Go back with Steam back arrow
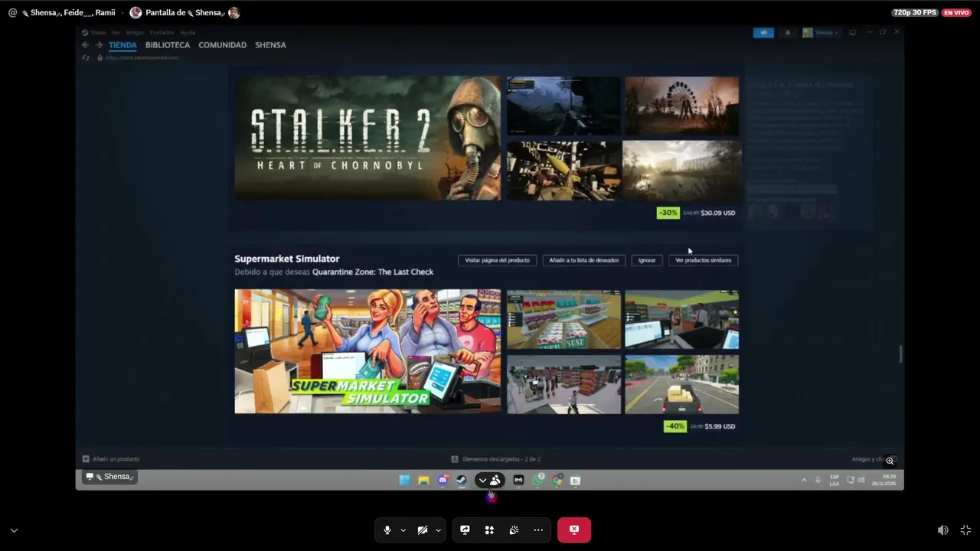980x551 pixels. point(85,45)
